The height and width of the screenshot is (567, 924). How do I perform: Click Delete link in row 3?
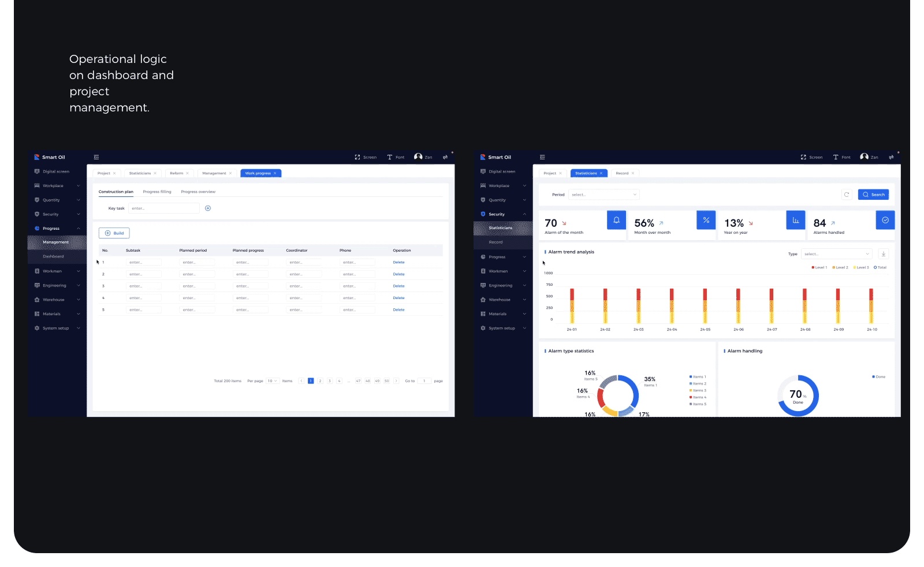coord(399,286)
